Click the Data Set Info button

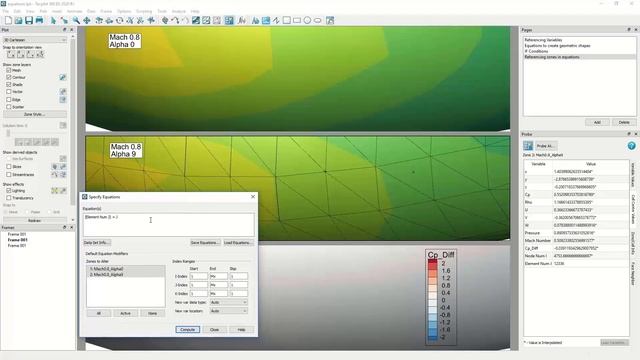(97, 242)
